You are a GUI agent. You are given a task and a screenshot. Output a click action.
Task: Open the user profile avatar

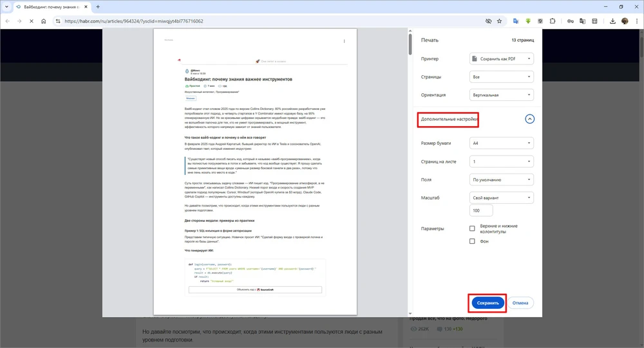coord(624,21)
